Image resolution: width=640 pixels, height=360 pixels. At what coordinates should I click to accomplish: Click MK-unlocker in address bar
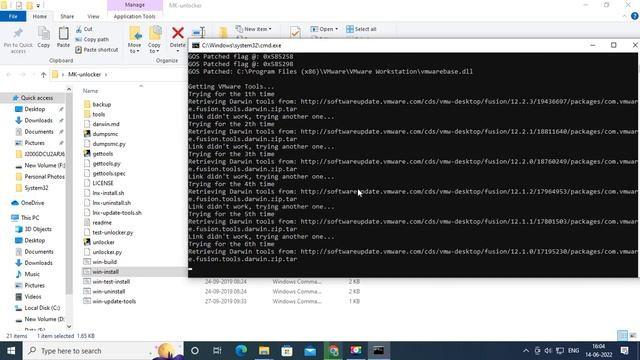click(84, 74)
